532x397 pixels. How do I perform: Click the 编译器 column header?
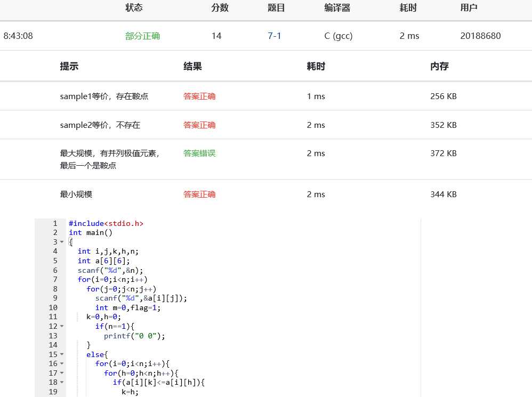[337, 7]
